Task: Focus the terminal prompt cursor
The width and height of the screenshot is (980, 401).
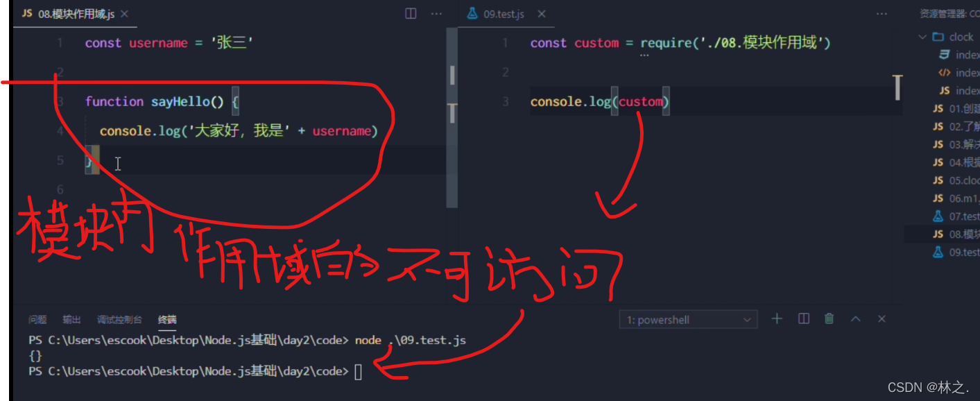Action: click(x=358, y=372)
